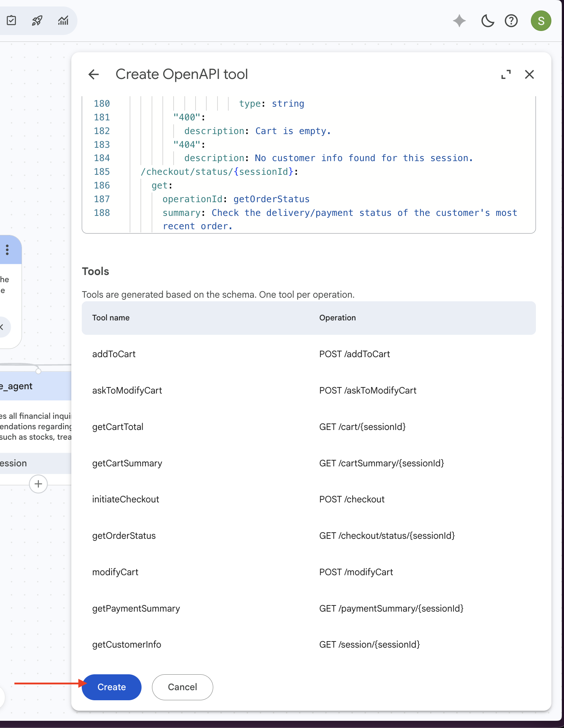Image resolution: width=564 pixels, height=728 pixels.
Task: Click the GET /checkout/status/{sessionId} operation cell
Action: (387, 536)
